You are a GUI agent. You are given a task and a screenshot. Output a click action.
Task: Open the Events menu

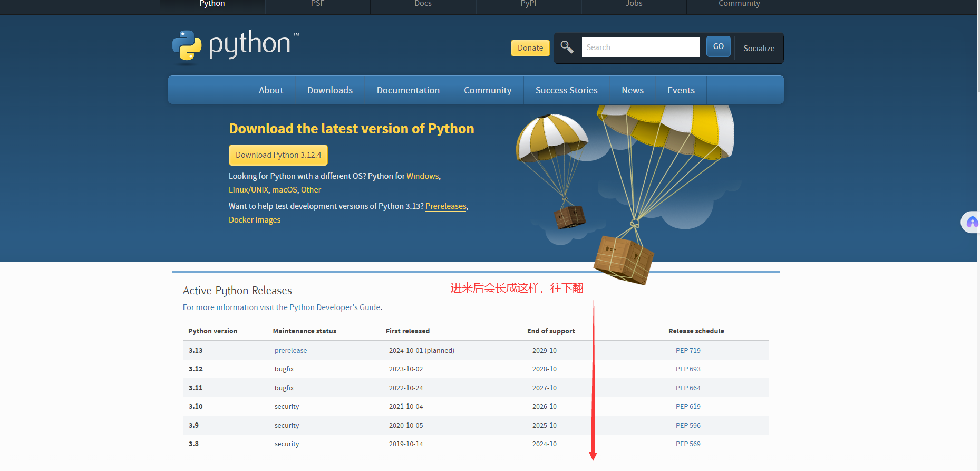point(681,90)
